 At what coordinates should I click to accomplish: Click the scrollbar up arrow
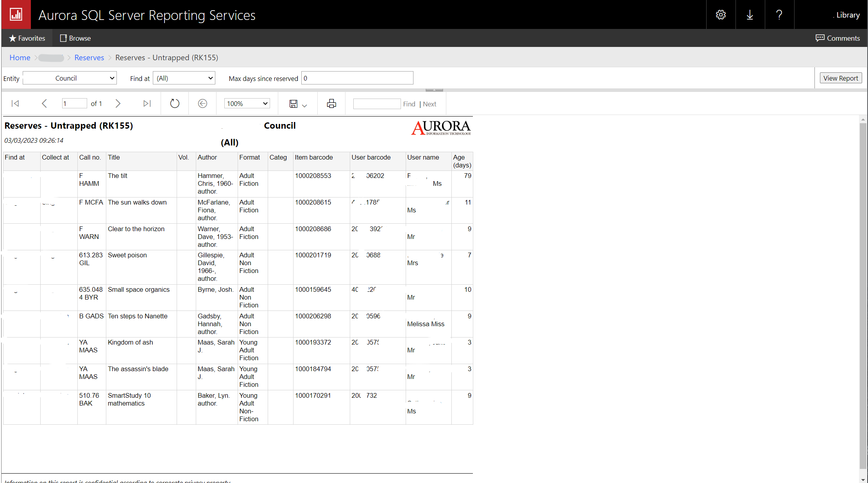[x=863, y=119]
